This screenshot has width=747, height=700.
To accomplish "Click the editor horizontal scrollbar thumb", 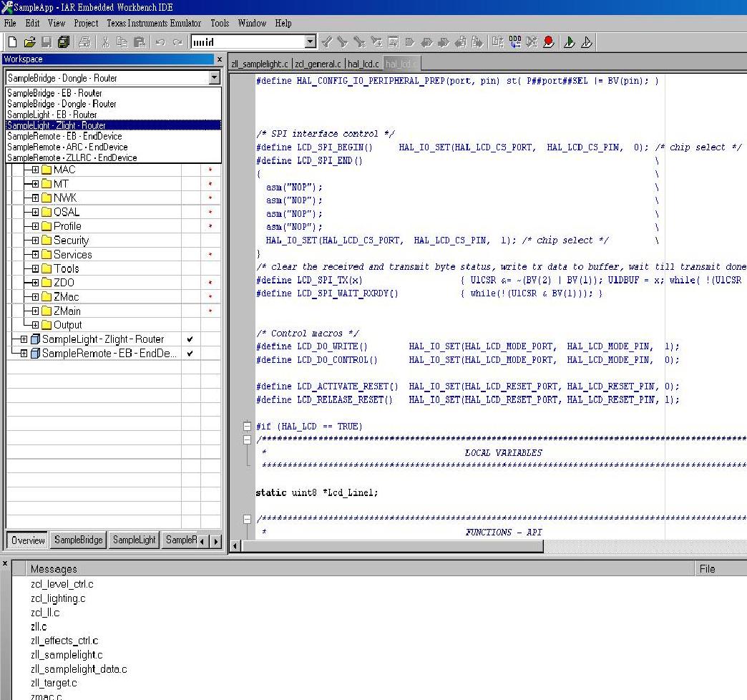I will click(x=393, y=546).
